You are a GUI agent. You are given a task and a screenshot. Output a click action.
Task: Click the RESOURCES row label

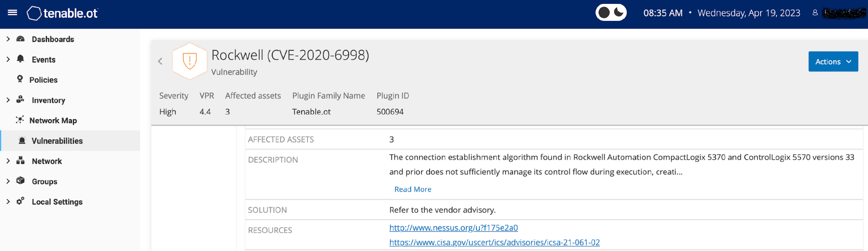[270, 231]
